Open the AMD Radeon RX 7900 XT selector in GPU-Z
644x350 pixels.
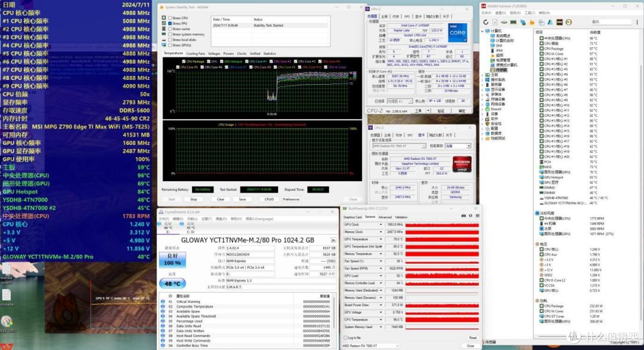pyautogui.click(x=370, y=346)
